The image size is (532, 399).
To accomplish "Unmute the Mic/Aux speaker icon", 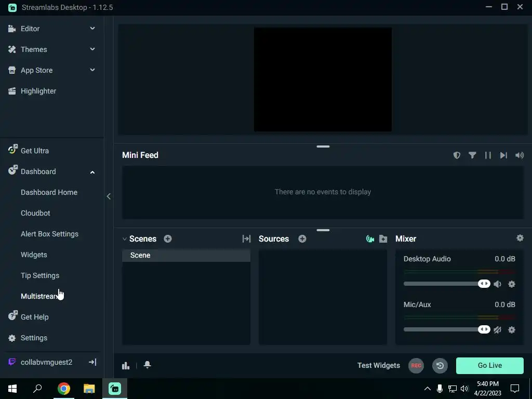I will pyautogui.click(x=497, y=330).
